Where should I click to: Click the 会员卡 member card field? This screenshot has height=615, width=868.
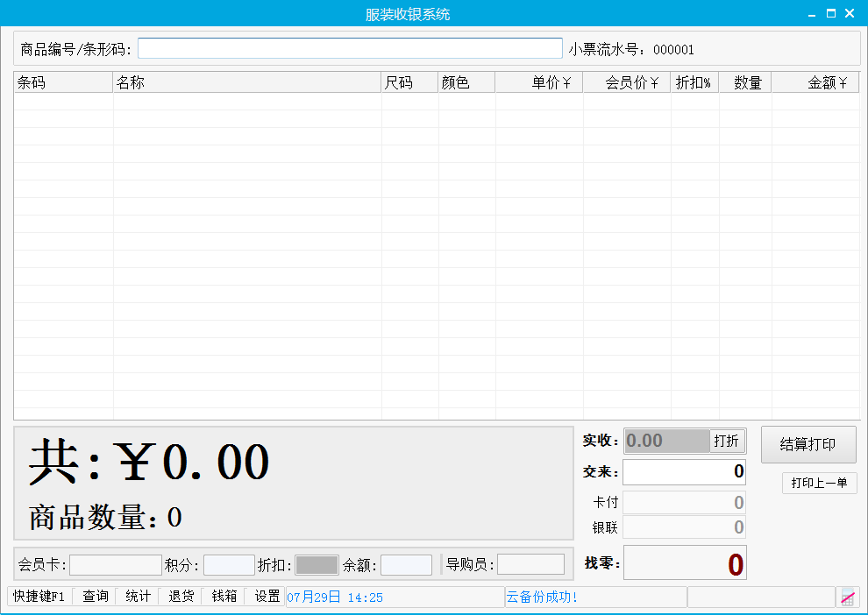click(116, 565)
